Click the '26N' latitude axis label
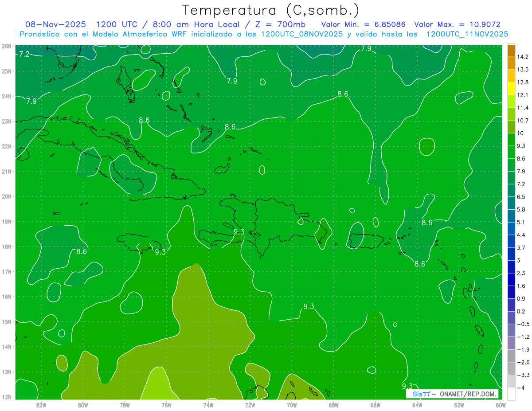532x411 pixels. [6, 46]
